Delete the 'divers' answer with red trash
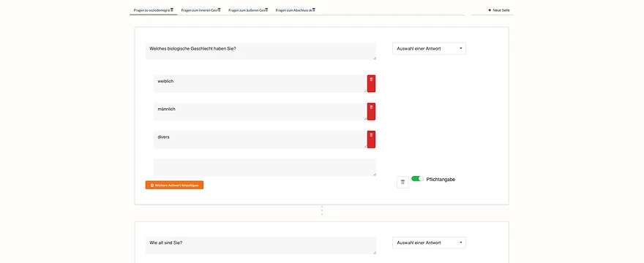Screen dimensions: 644x263 click(371, 140)
